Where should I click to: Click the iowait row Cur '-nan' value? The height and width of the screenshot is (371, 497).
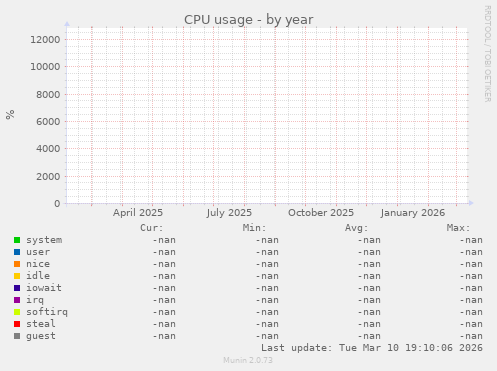pyautogui.click(x=164, y=288)
